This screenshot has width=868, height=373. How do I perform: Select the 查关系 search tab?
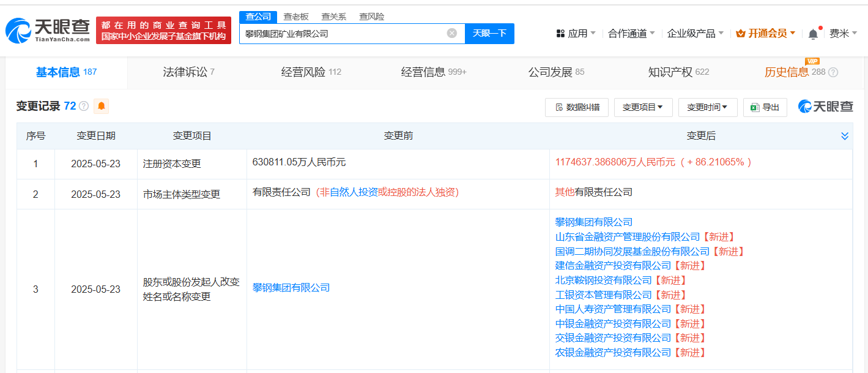334,17
